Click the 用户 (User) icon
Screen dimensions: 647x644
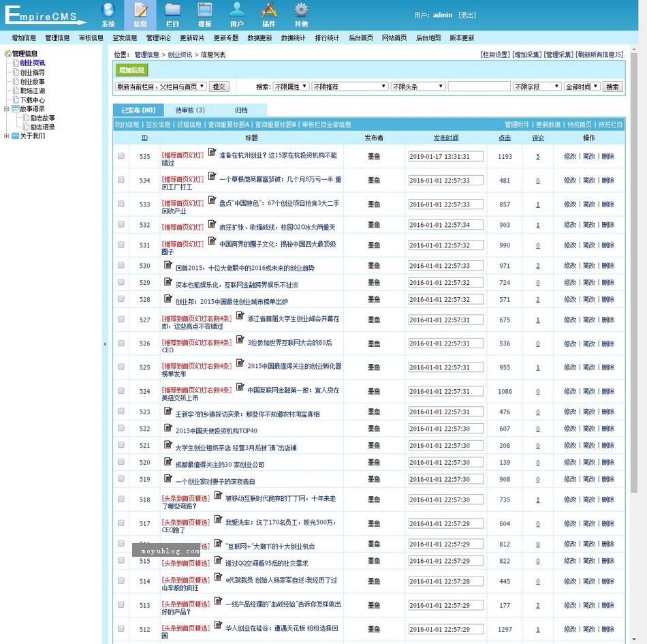pos(236,14)
